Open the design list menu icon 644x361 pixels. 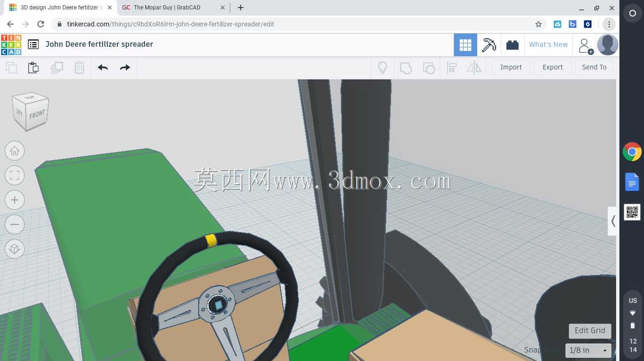(x=33, y=44)
